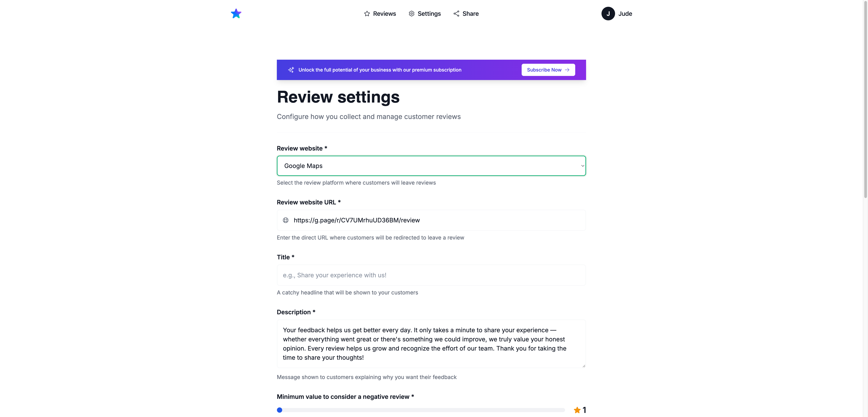Screen dimensions: 868x417
Task: Click the orange star beside the rating value
Action: [577, 410]
